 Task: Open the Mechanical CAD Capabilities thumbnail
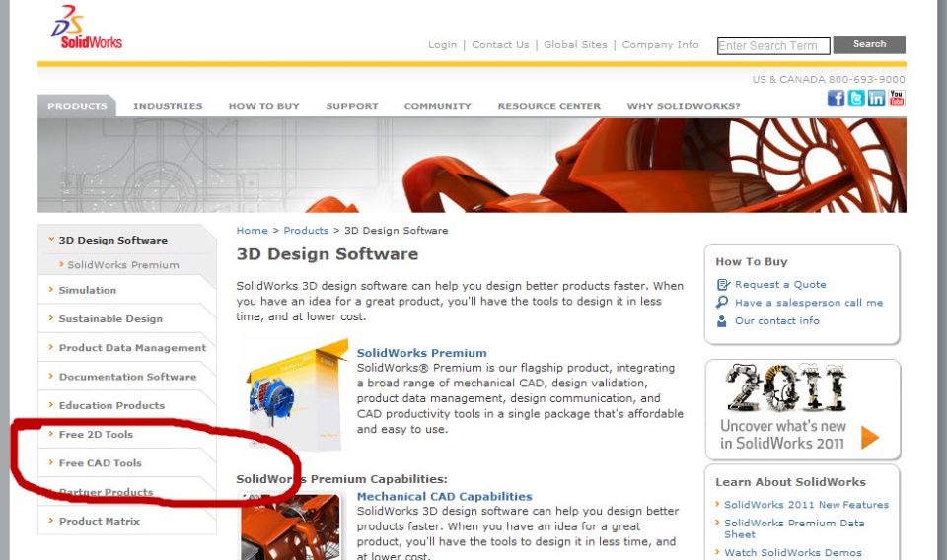click(290, 526)
